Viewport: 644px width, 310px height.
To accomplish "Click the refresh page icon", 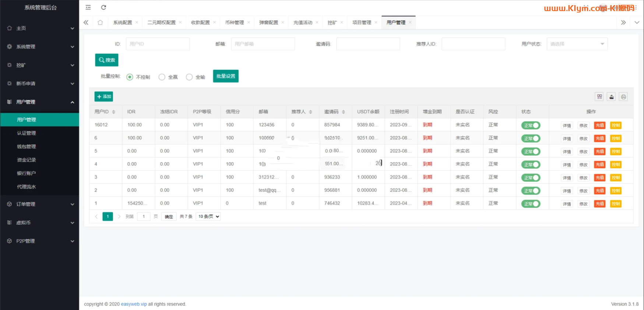I will point(103,7).
